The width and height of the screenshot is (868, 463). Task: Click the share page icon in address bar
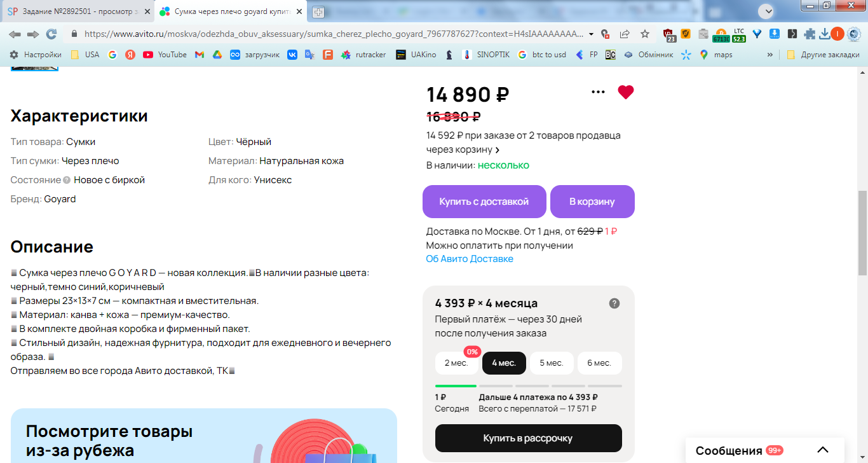[625, 34]
